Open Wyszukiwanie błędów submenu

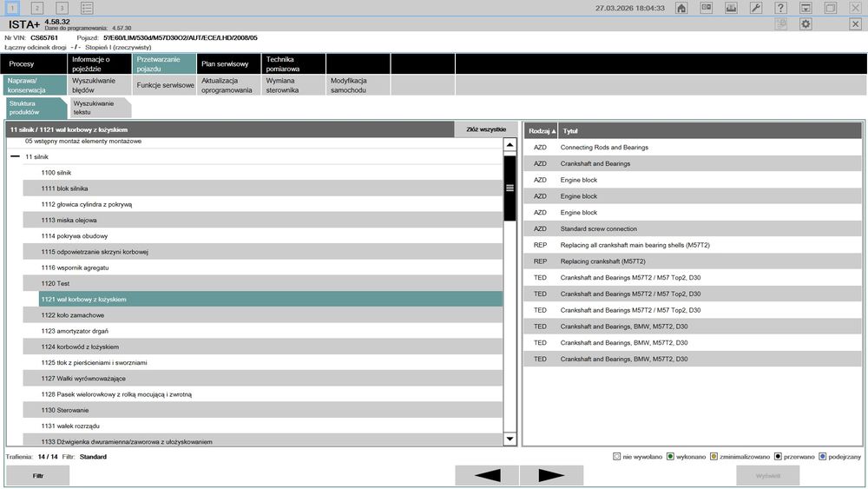pyautogui.click(x=99, y=85)
